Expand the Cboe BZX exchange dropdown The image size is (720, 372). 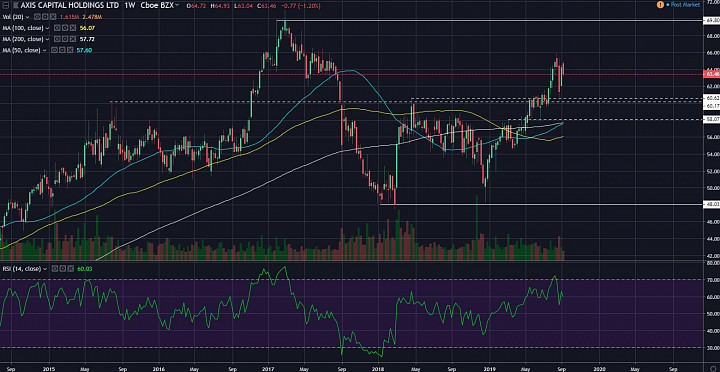tap(177, 5)
